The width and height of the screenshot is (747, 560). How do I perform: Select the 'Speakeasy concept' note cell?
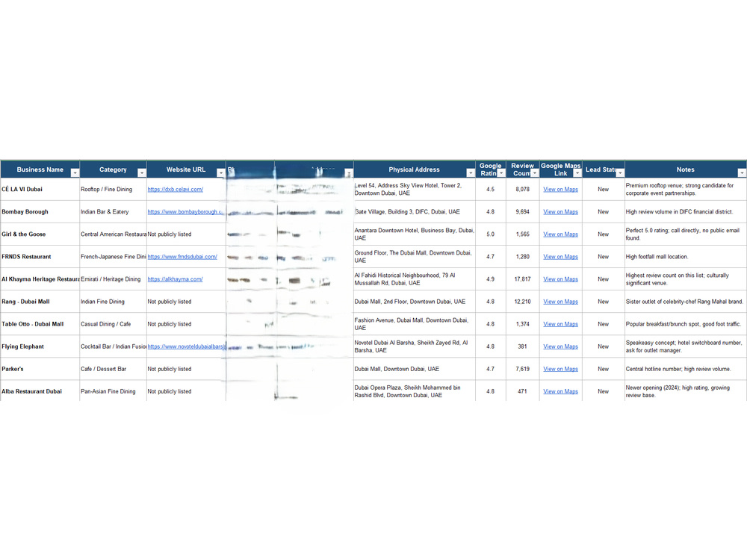[x=686, y=346]
